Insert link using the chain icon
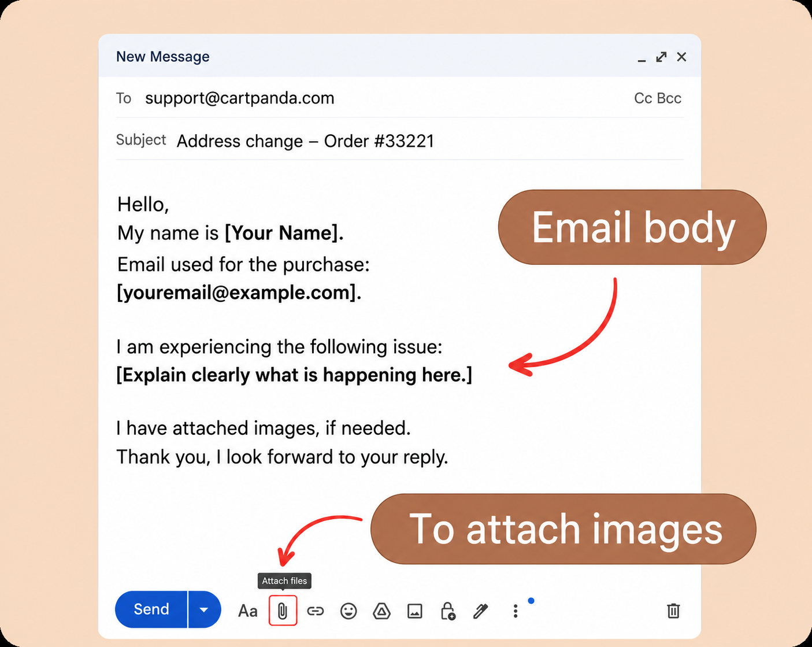 315,611
